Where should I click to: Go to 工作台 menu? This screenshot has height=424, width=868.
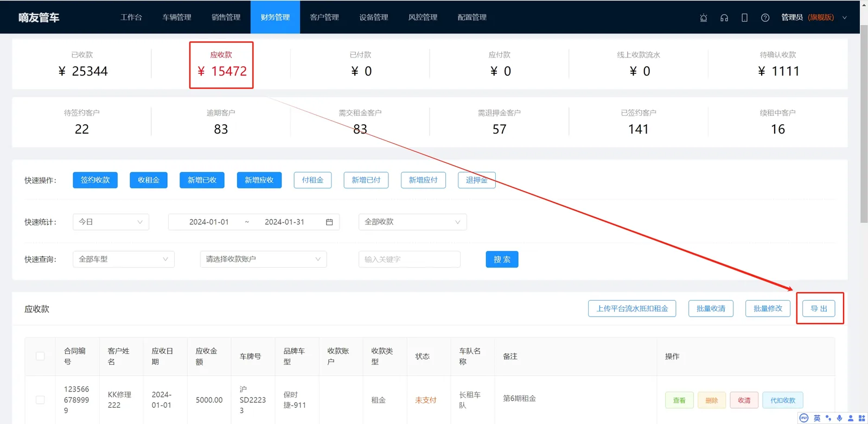(x=131, y=17)
